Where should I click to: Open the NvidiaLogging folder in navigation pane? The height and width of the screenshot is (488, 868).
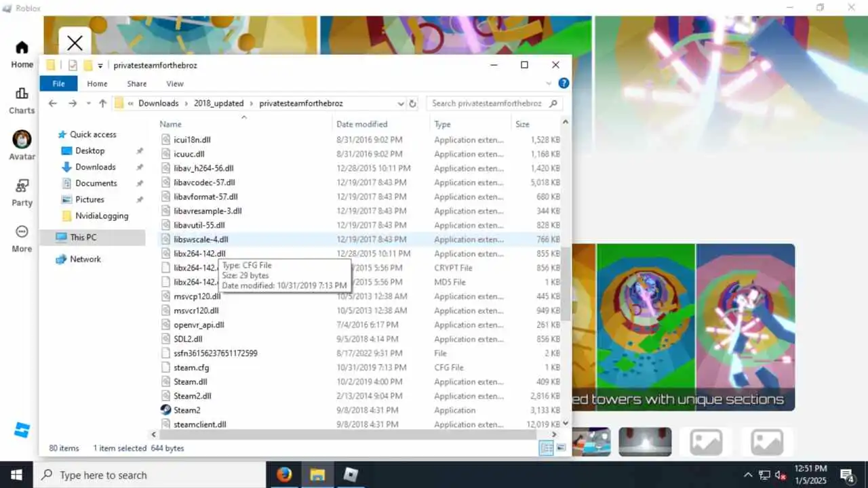coord(102,216)
